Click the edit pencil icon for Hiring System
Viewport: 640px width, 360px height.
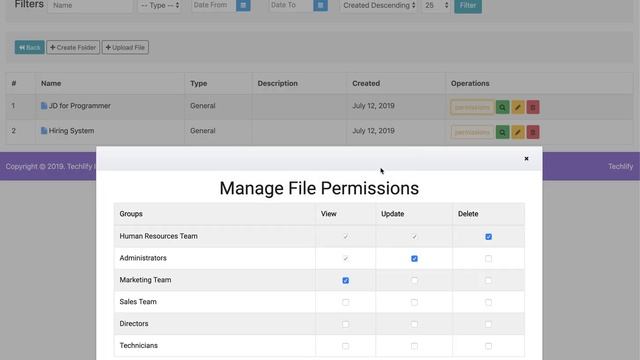tap(518, 132)
